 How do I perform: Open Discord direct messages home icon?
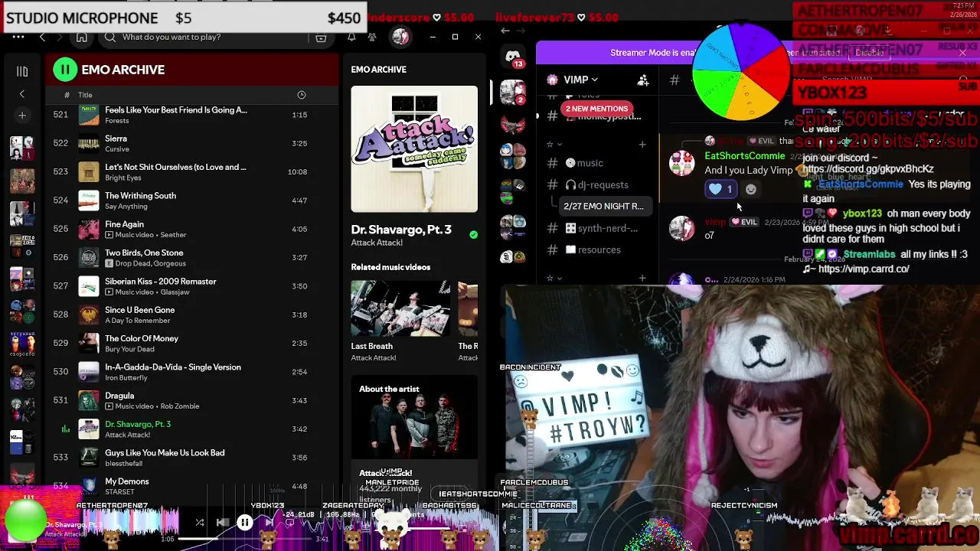pos(513,57)
